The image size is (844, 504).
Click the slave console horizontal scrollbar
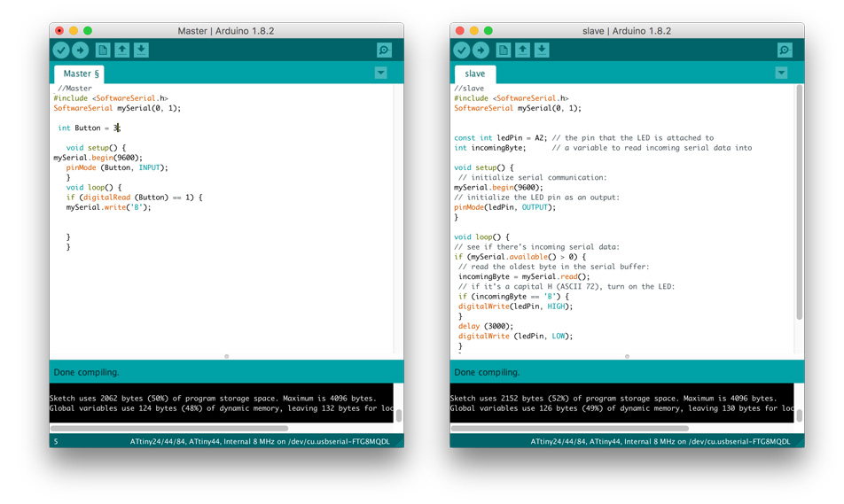click(569, 428)
